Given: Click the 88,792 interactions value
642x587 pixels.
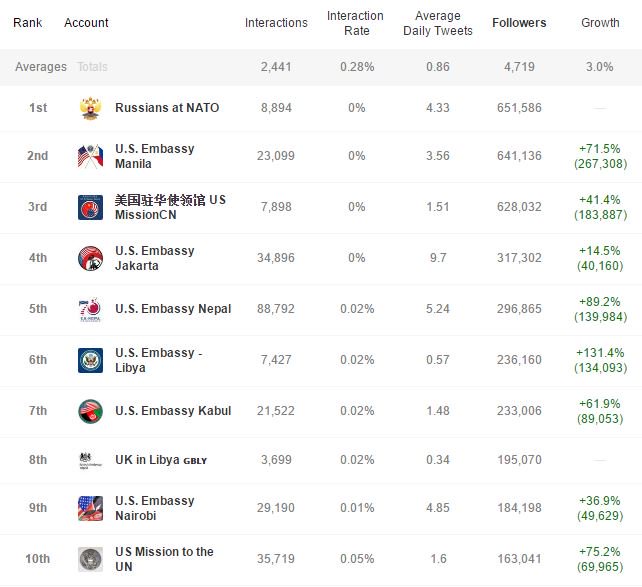Looking at the screenshot, I should click(x=276, y=309).
